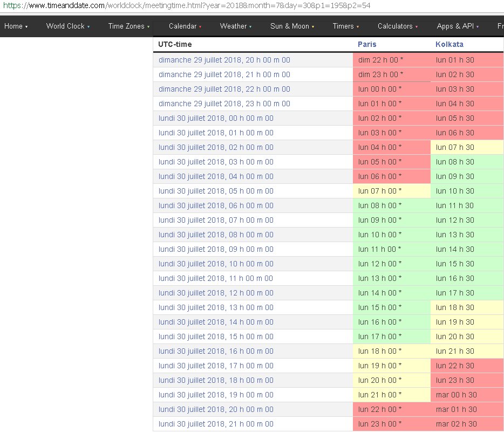This screenshot has width=504, height=433.
Task: Open link lundi 30 juillet 2018, 18 h 00
Action: (216, 380)
